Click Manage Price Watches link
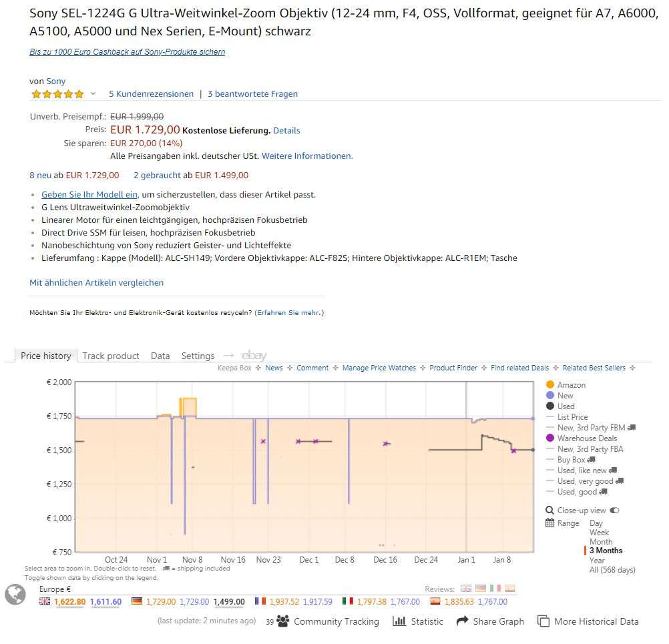Screen dimensions: 669x644 point(379,368)
